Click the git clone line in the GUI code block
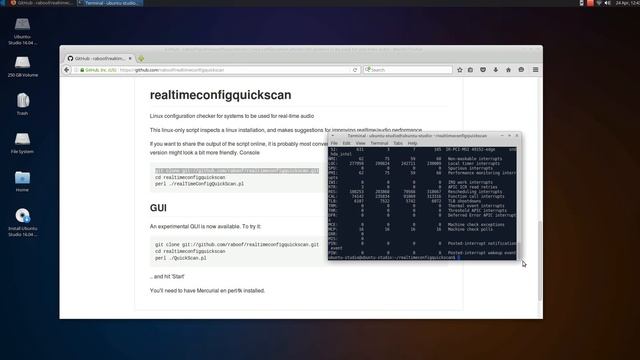The width and height of the screenshot is (640, 360). pos(237,244)
